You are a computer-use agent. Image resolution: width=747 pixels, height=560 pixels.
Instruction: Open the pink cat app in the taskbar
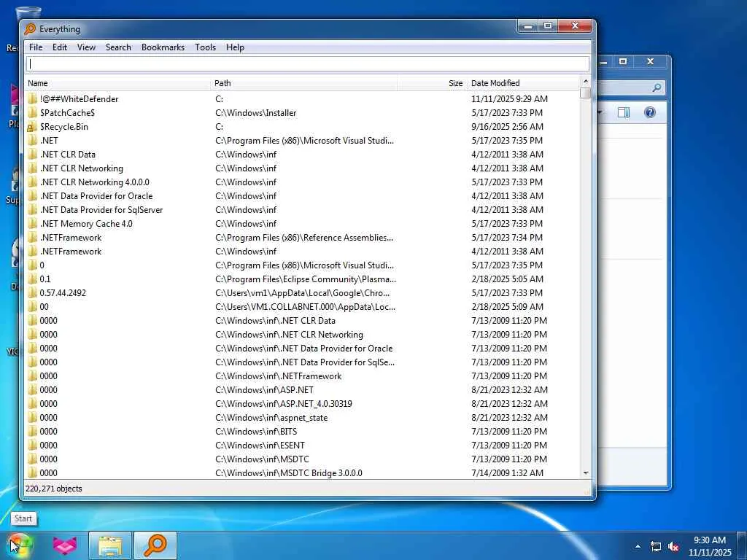pos(65,545)
